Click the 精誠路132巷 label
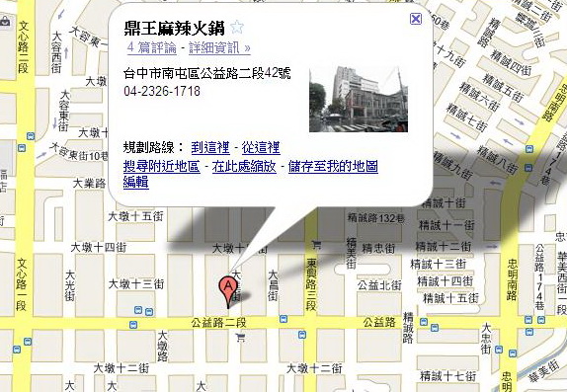Viewport: 567px width, 392px height. pos(376,217)
